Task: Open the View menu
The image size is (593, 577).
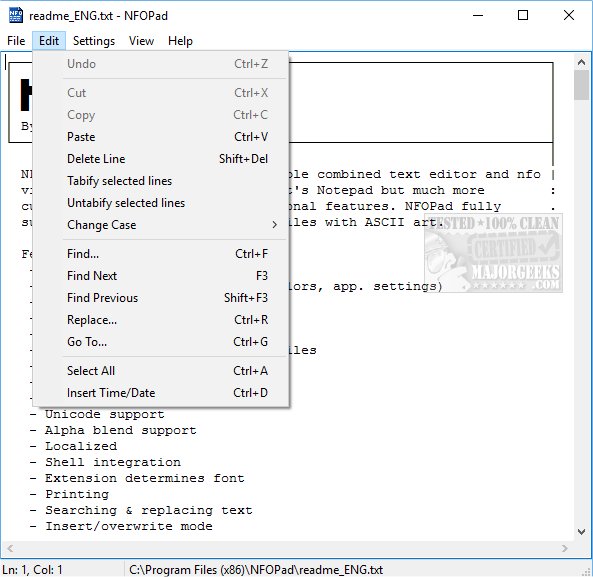Action: (x=141, y=41)
